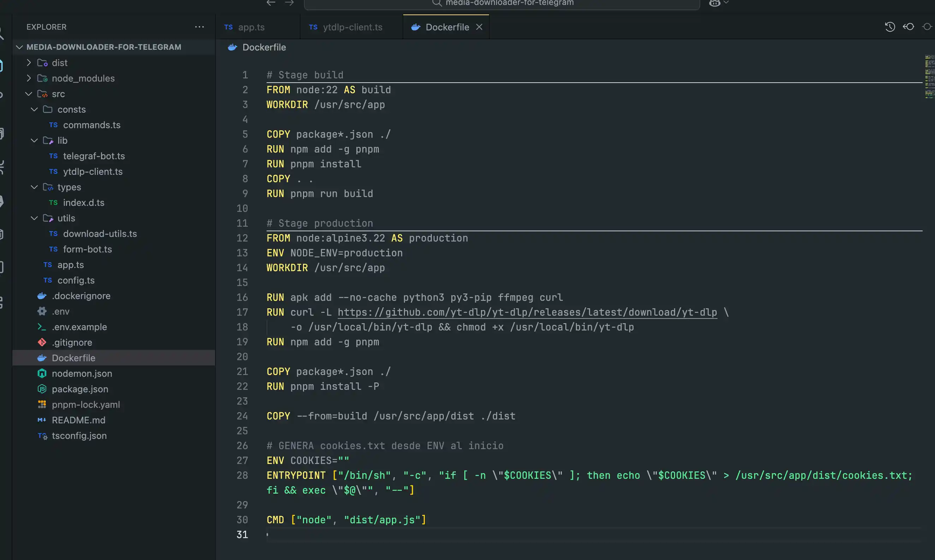The height and width of the screenshot is (560, 935).
Task: Open the file history clock icon
Action: [890, 27]
